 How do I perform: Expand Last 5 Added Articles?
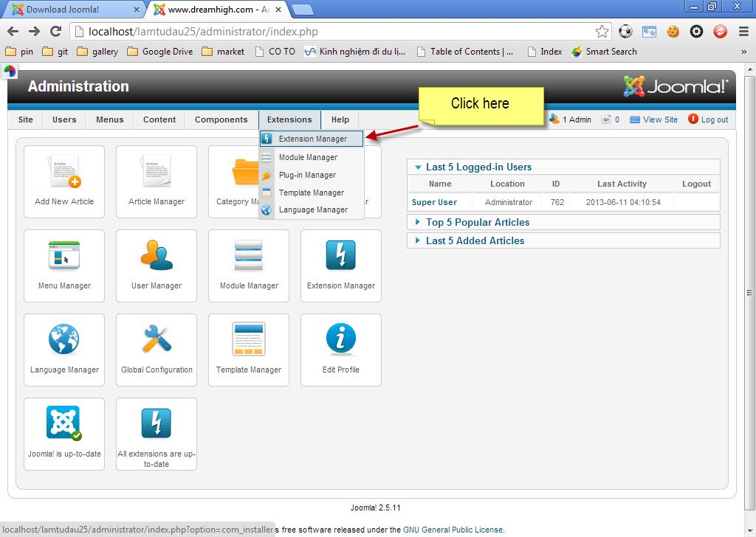click(x=475, y=240)
